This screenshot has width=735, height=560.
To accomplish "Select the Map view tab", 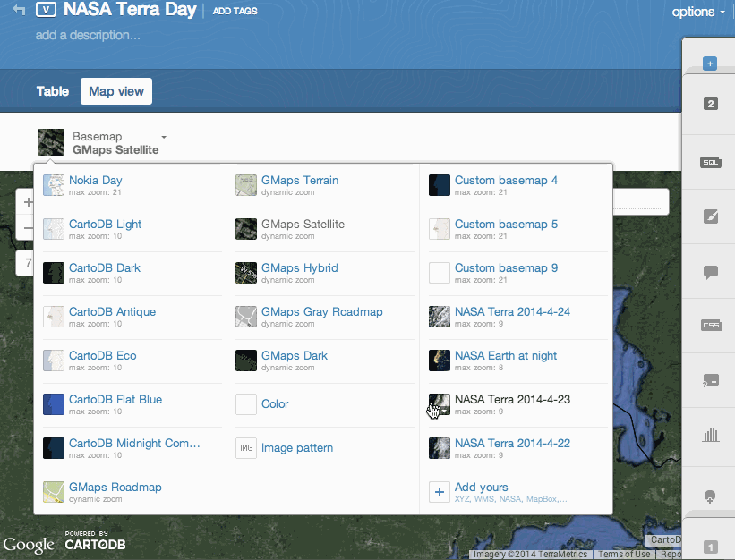I will coord(116,91).
